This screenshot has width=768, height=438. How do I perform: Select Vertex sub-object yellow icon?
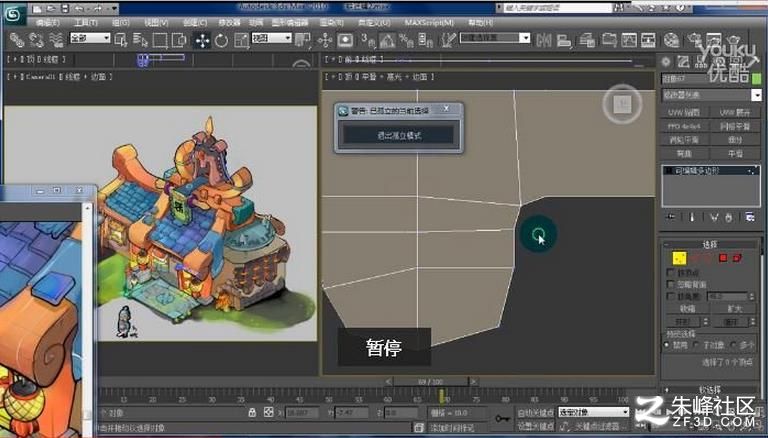pyautogui.click(x=679, y=258)
